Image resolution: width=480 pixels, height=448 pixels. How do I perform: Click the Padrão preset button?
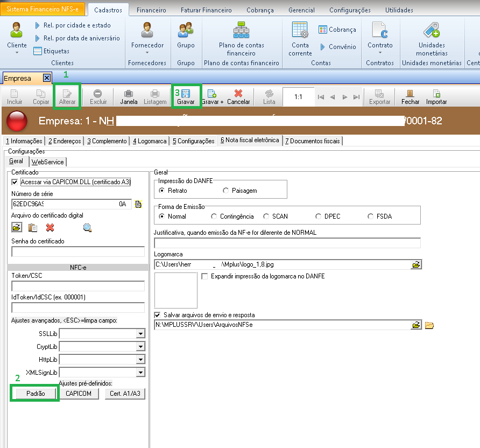[x=36, y=394]
